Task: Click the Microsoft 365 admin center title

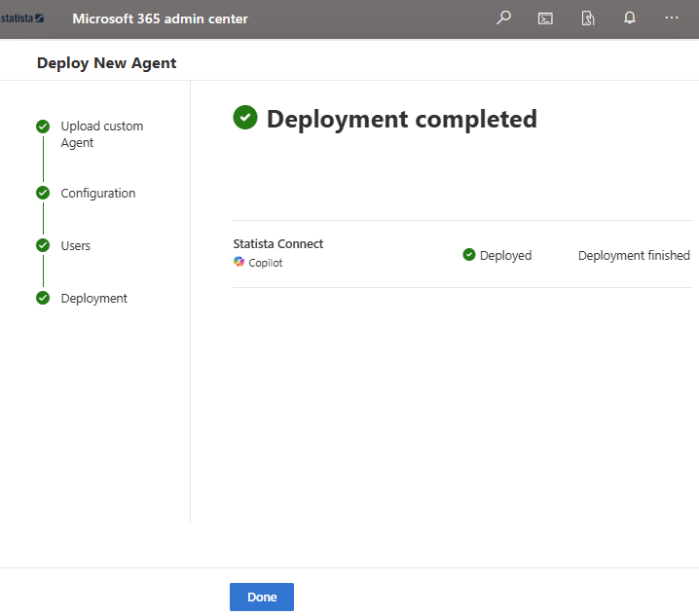Action: pos(160,18)
